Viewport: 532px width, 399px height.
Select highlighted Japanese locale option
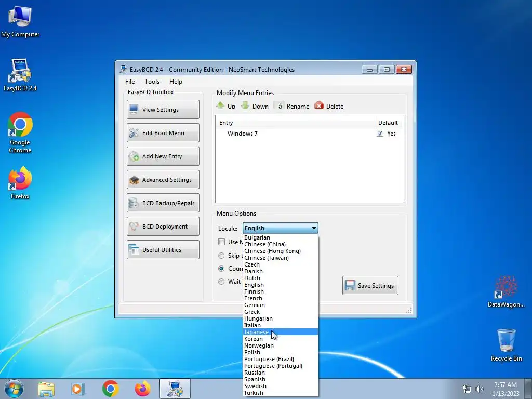click(281, 332)
